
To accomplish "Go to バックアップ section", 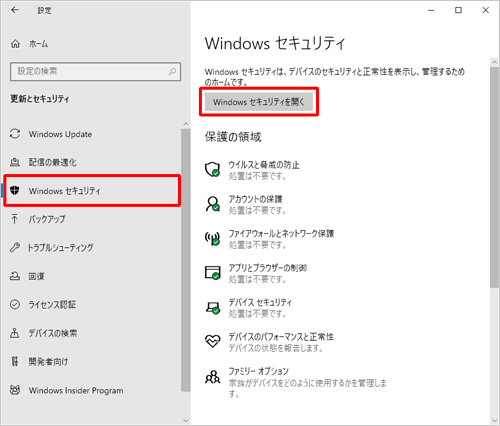I will click(92, 219).
